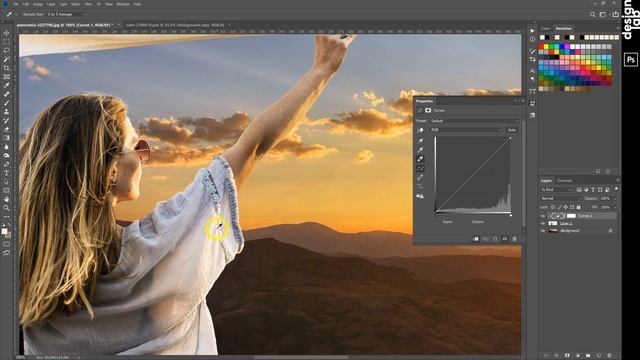Screen dimensions: 640x360
Task: Choose the on-image adjustment hand tool
Action: (420, 131)
